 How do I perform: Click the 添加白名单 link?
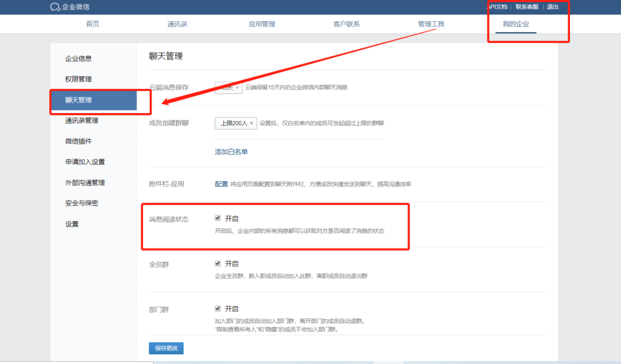[x=231, y=152]
